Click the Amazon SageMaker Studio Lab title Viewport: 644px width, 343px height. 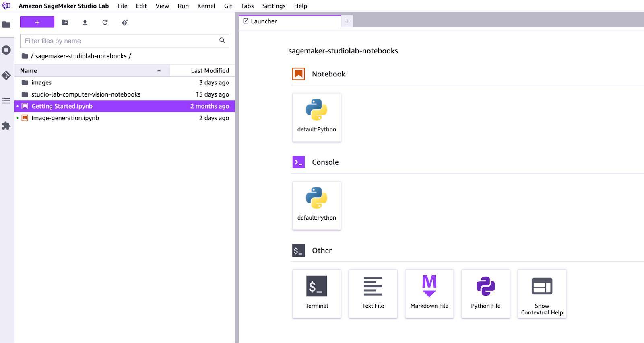click(x=64, y=6)
